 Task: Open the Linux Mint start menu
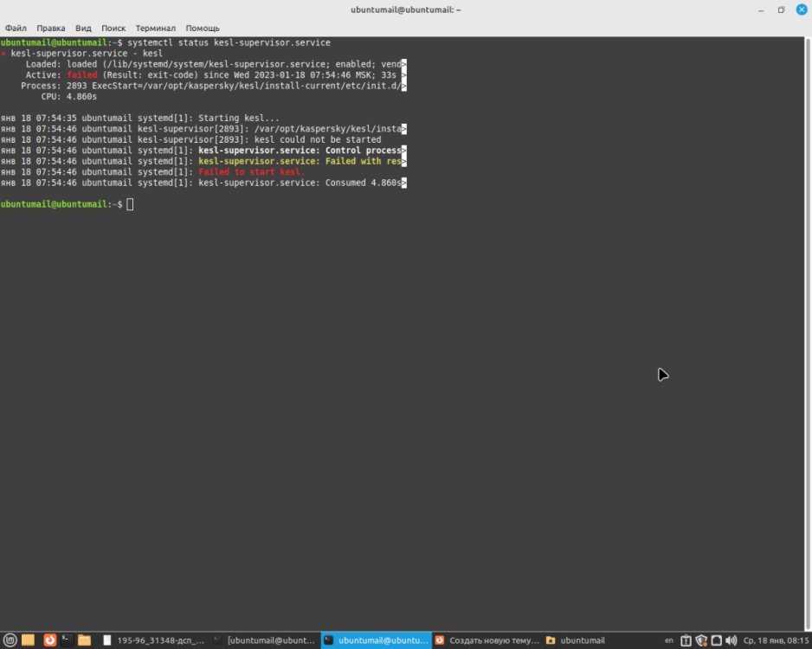tap(10, 640)
